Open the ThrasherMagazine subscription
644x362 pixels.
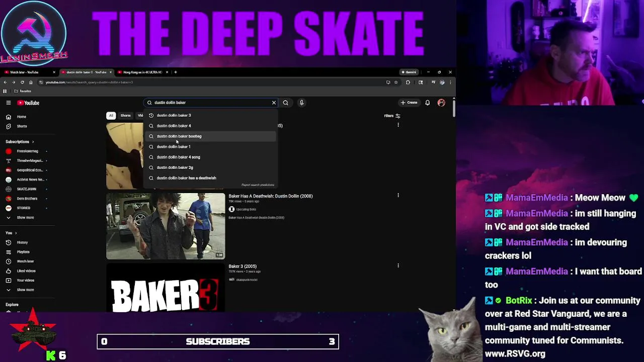26,160
